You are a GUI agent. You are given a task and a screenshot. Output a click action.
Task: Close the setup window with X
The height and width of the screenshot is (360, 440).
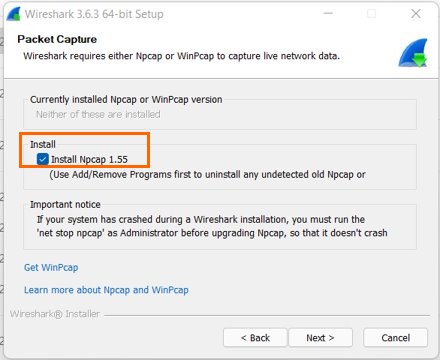tap(416, 14)
